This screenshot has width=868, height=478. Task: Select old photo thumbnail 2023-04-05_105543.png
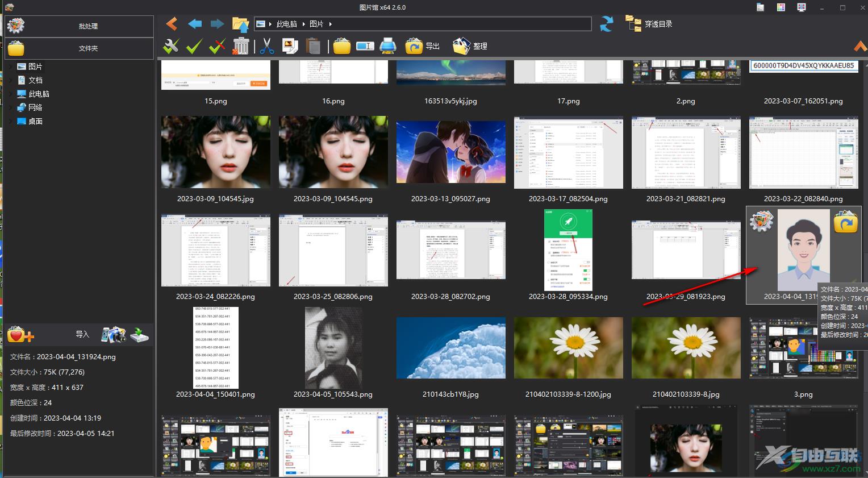click(x=333, y=348)
